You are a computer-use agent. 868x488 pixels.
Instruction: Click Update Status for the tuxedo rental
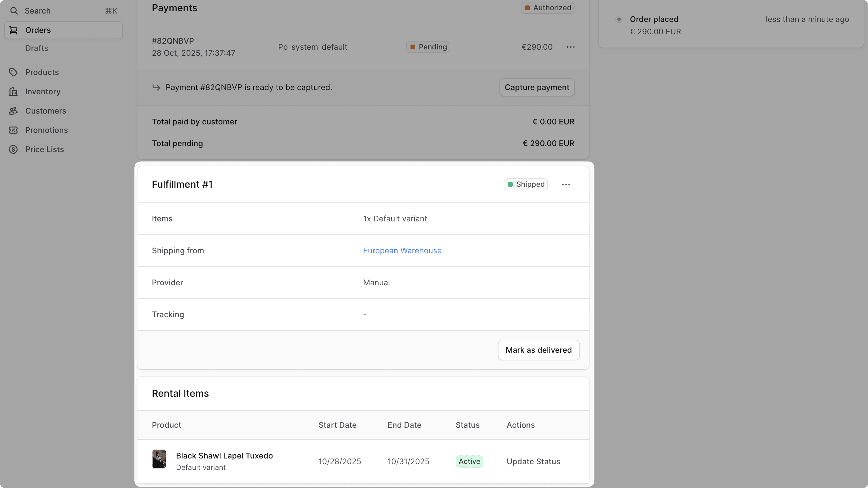[x=533, y=461]
